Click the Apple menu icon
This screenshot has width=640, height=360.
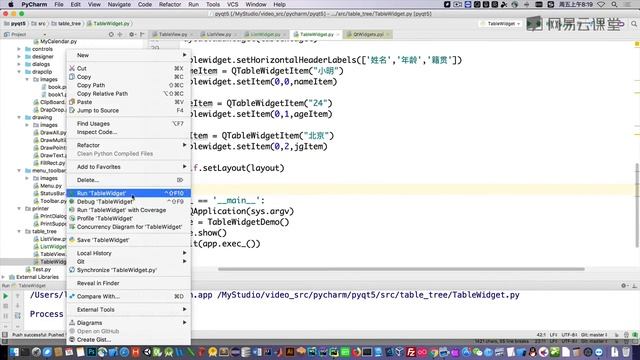pos(10,4)
